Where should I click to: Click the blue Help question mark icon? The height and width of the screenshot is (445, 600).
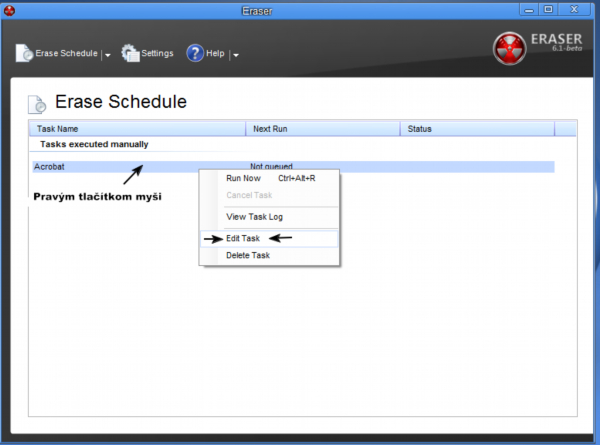195,54
